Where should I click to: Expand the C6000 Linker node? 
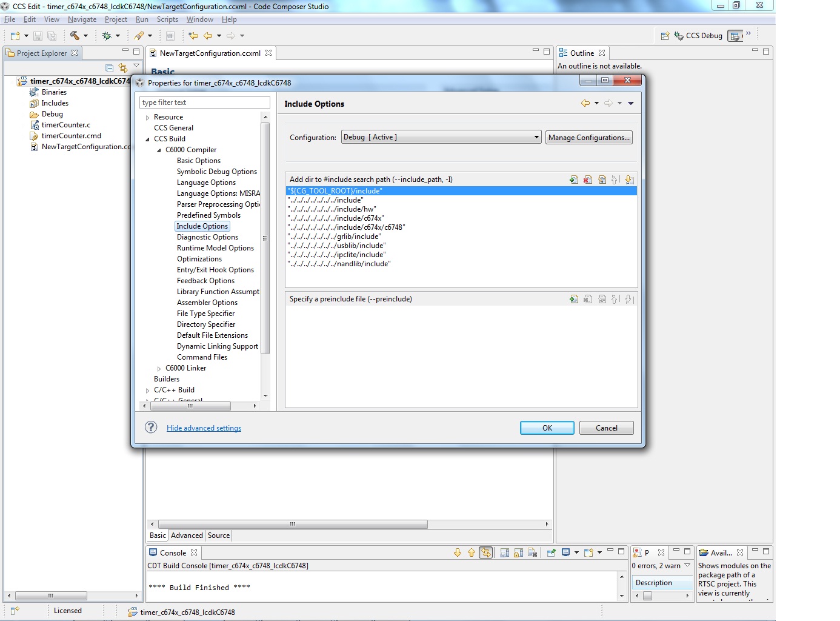pos(159,369)
